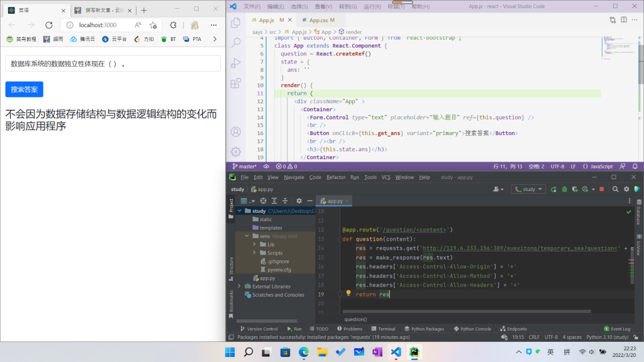644x362 pixels.
Task: Open the VS Code Extensions view
Action: tap(236, 83)
